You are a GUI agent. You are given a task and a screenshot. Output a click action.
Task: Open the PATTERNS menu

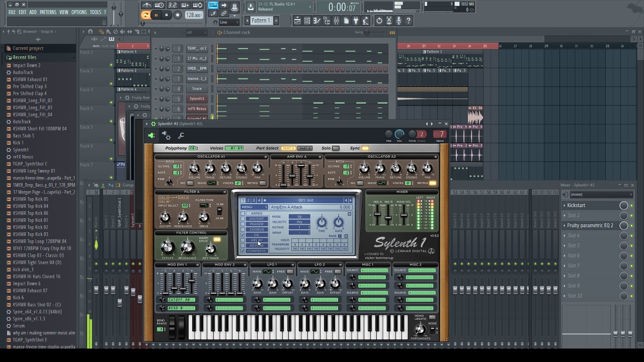click(x=48, y=12)
